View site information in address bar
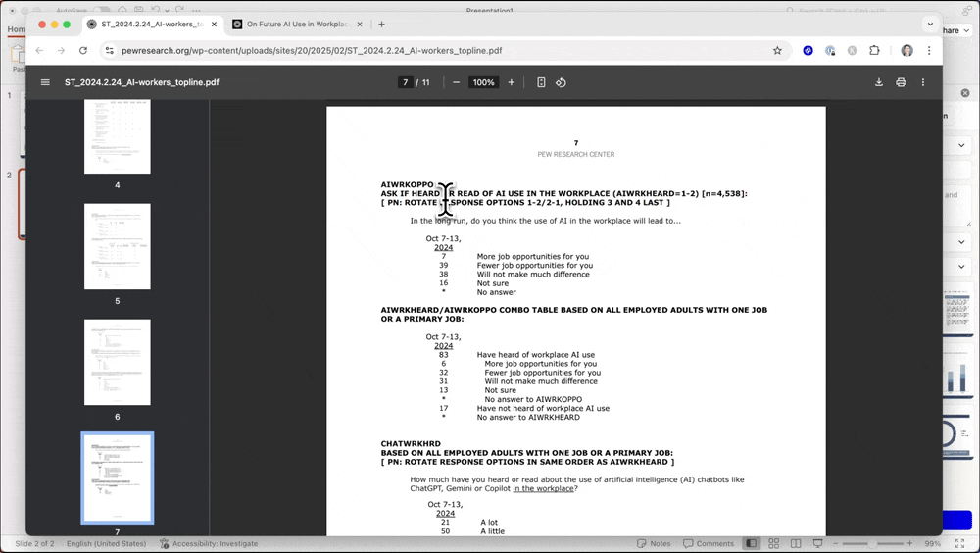This screenshot has width=980, height=553. pyautogui.click(x=110, y=51)
